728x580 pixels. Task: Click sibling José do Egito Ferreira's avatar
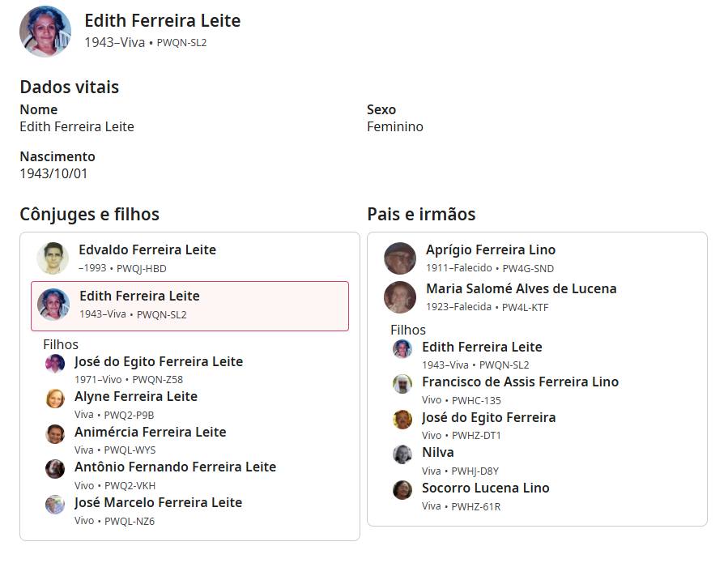pos(402,420)
